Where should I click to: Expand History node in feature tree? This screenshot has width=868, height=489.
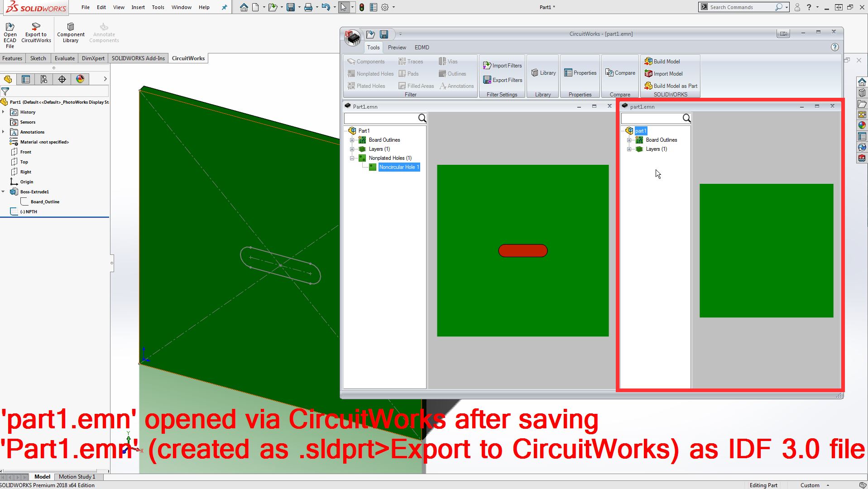4,112
